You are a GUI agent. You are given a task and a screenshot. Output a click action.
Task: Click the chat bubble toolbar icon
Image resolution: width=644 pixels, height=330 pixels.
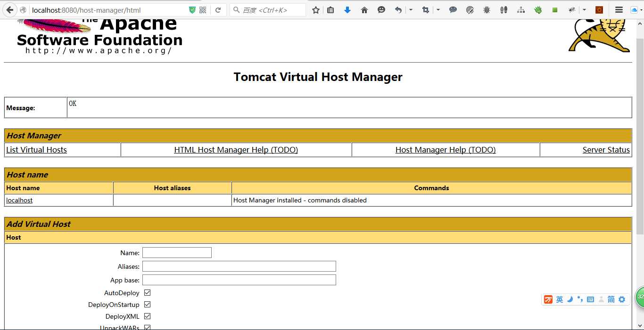click(453, 10)
